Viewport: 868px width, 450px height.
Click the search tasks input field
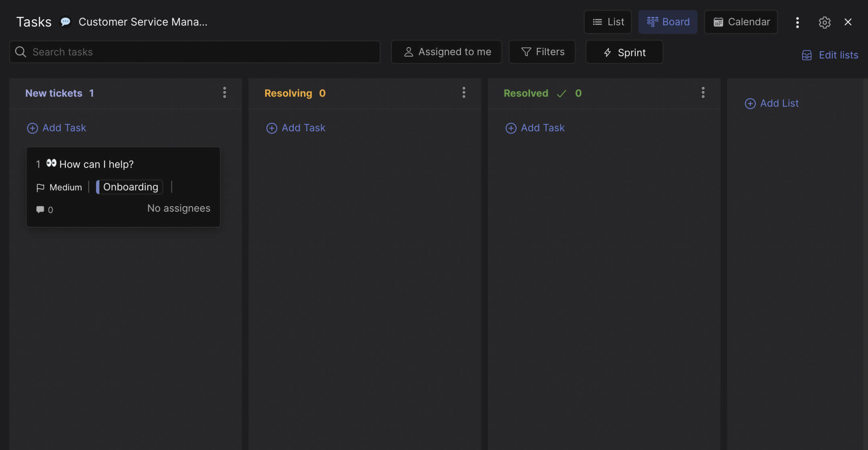(161, 52)
